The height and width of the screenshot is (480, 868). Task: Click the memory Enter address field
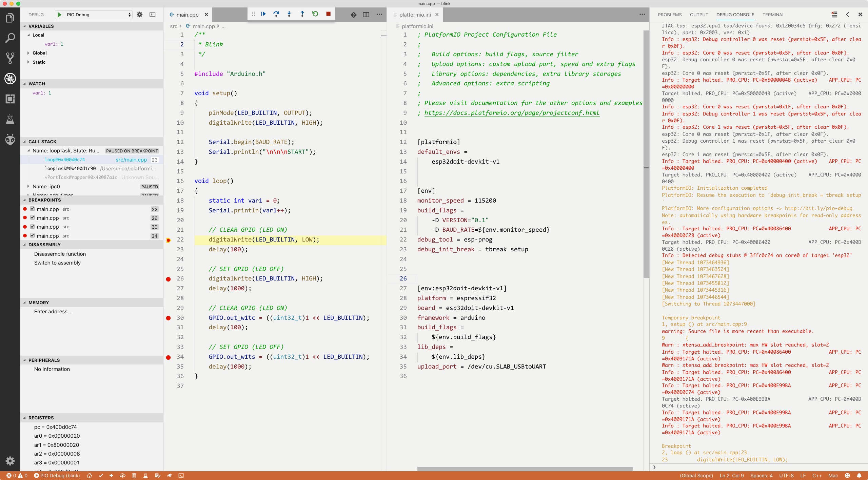53,312
